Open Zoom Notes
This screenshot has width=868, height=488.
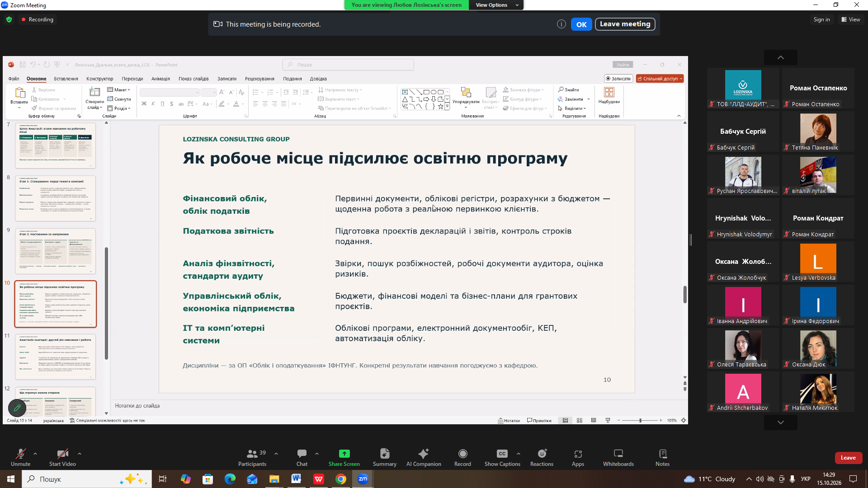[x=662, y=457]
